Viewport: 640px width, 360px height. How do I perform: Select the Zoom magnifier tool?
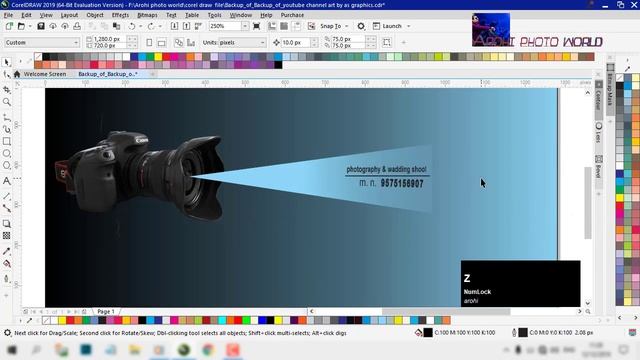click(x=7, y=102)
